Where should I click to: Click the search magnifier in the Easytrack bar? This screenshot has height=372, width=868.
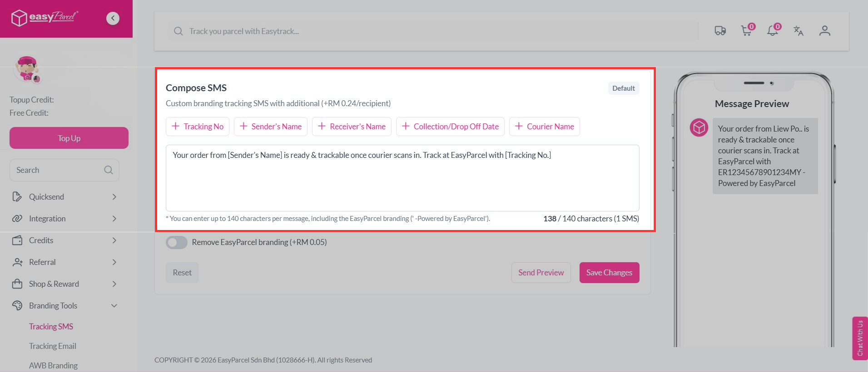coord(179,31)
